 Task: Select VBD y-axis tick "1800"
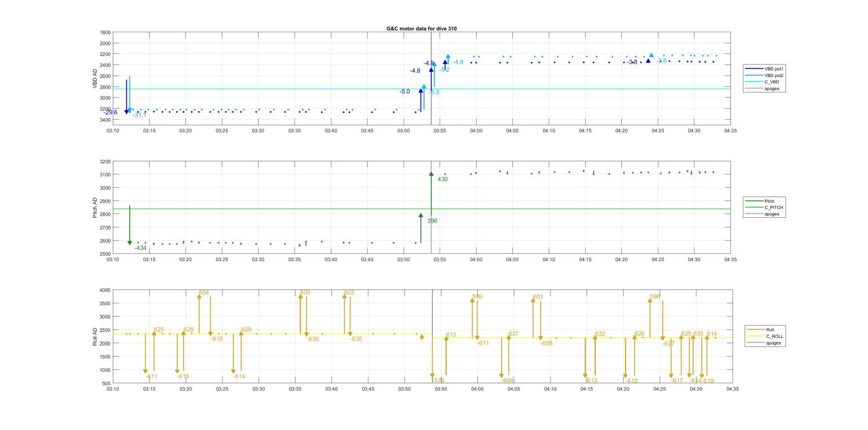pos(105,32)
